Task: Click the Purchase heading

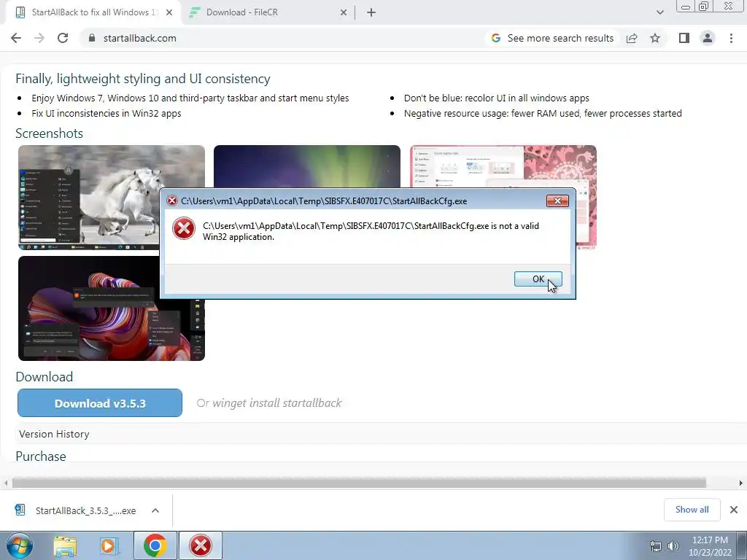Action: 41,456
